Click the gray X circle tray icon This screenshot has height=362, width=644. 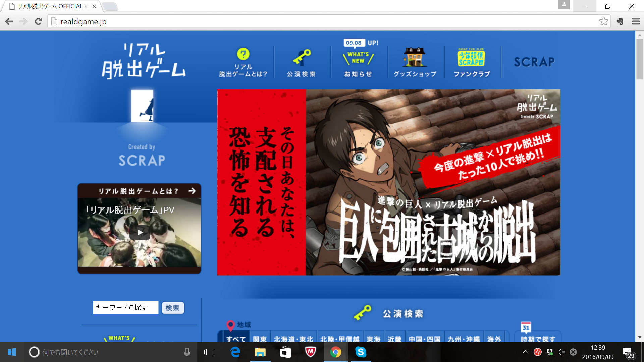(x=573, y=352)
